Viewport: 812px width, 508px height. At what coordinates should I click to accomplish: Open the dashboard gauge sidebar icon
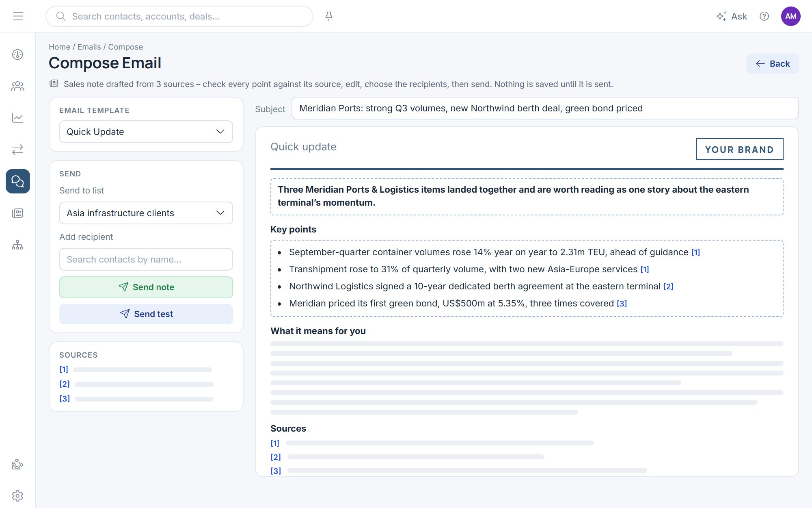click(17, 54)
